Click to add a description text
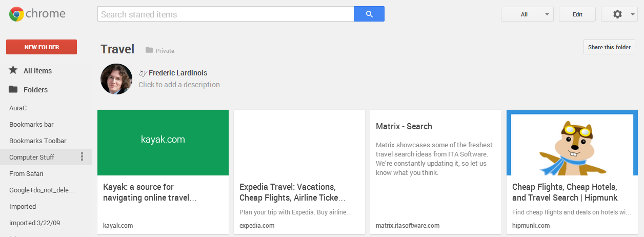644x237 pixels. point(179,85)
